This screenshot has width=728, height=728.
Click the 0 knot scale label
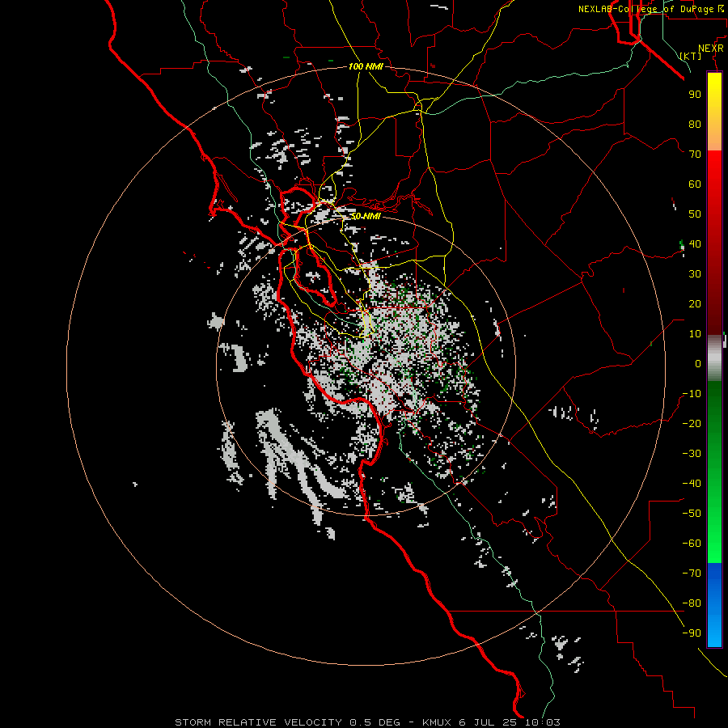(x=698, y=363)
